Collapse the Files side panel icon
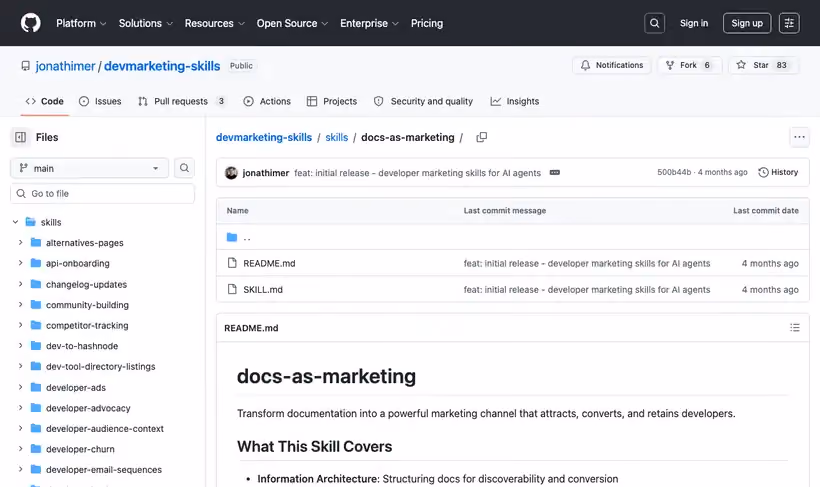The image size is (820, 487). pyautogui.click(x=20, y=137)
